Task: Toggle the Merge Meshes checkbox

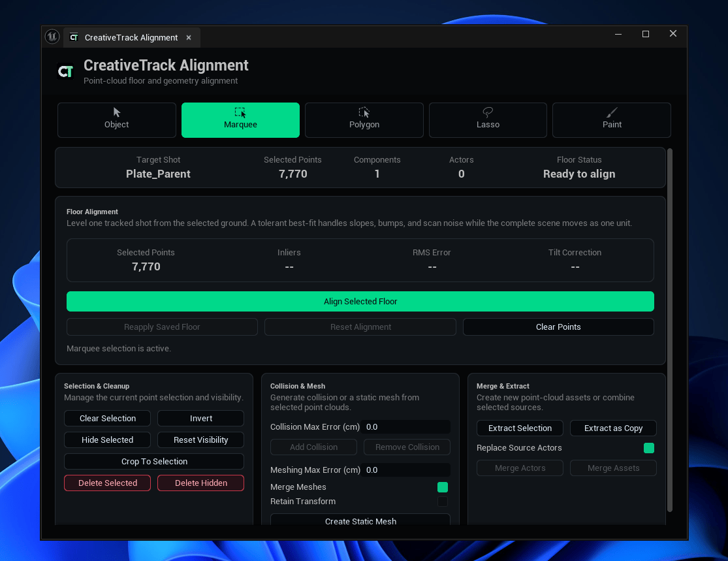Action: click(443, 487)
